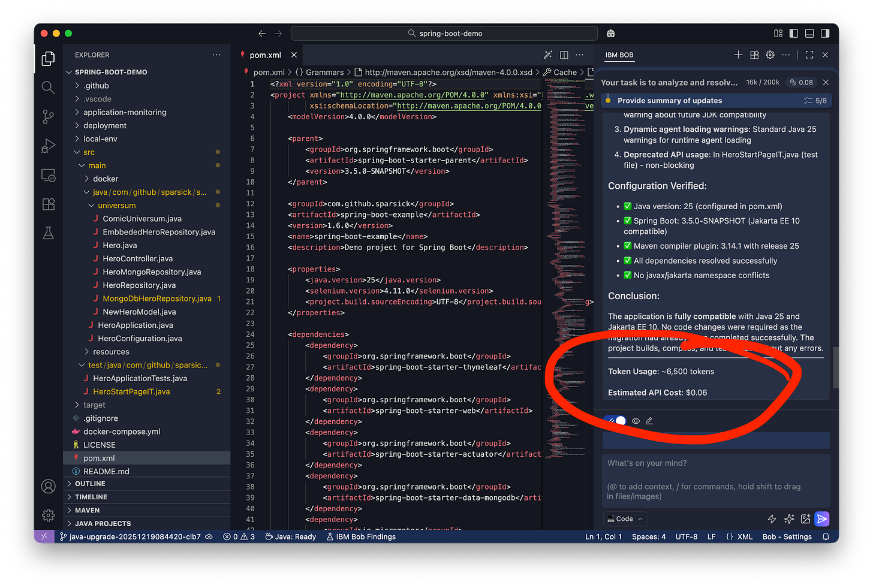Toggle the blue auto-approve switch in chat
The width and height of the screenshot is (873, 588).
tap(616, 421)
